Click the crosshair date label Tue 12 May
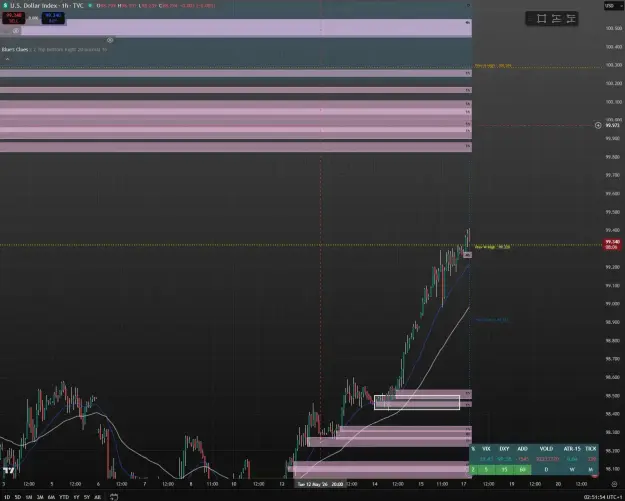This screenshot has height=501, width=625. (x=320, y=484)
